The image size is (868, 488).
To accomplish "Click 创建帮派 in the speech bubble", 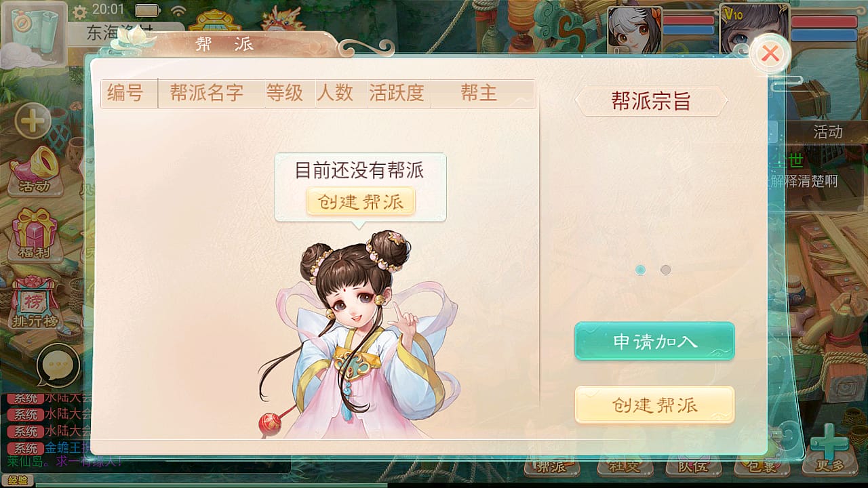I will pyautogui.click(x=360, y=202).
